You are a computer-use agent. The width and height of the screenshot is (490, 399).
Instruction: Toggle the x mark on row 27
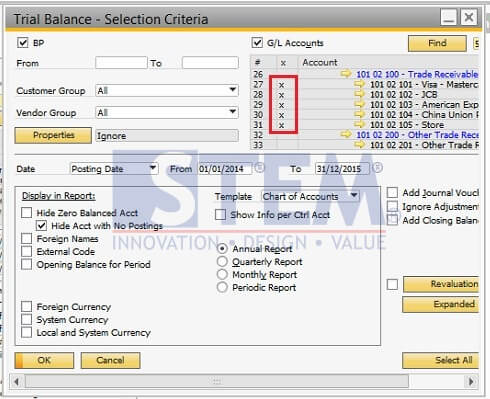click(x=282, y=85)
